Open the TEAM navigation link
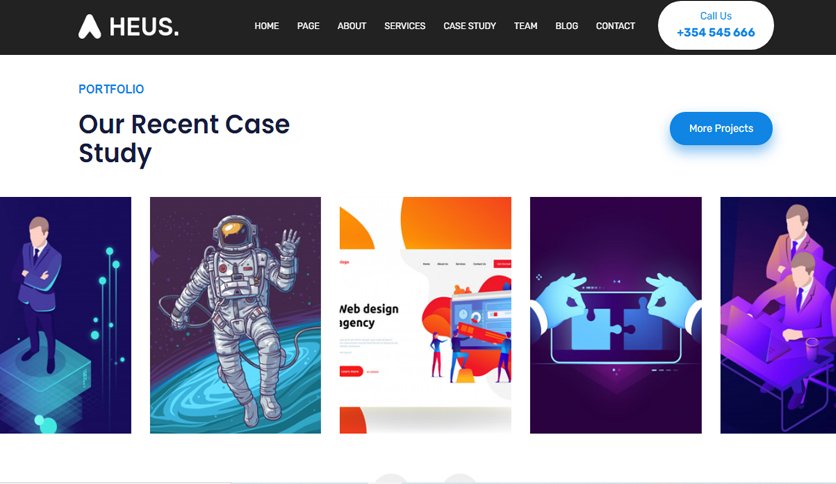Image resolution: width=836 pixels, height=484 pixels. pos(526,26)
